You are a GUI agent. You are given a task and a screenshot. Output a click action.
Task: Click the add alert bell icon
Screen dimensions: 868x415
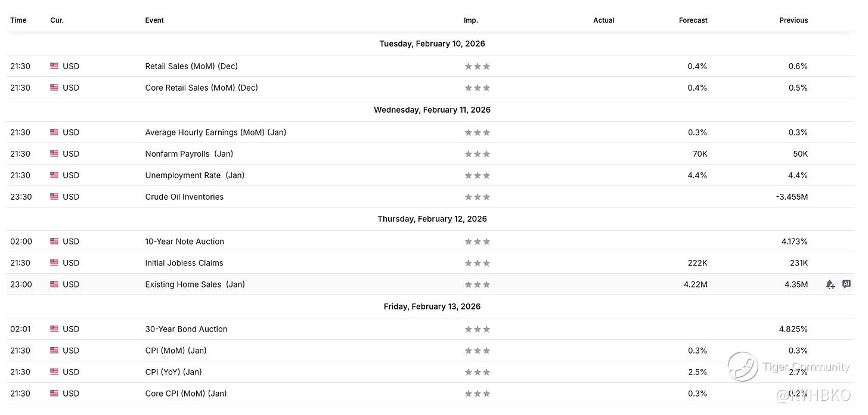click(830, 284)
